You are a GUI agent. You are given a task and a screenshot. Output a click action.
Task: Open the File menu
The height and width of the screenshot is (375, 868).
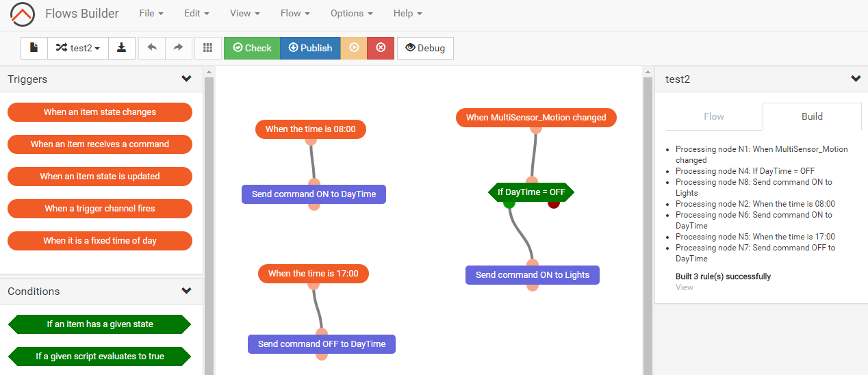click(151, 14)
